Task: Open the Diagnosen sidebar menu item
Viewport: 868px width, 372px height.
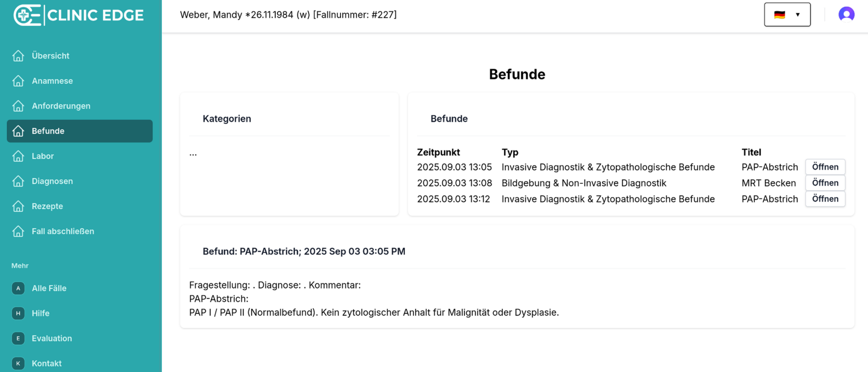Action: pos(52,181)
